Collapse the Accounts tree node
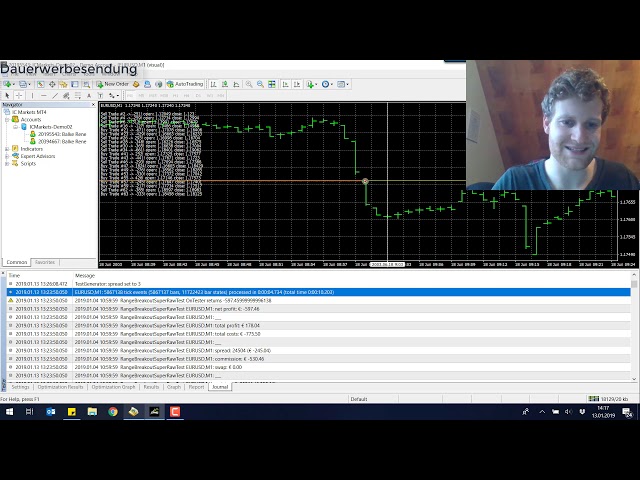Viewport: 640px width, 480px height. click(5, 119)
